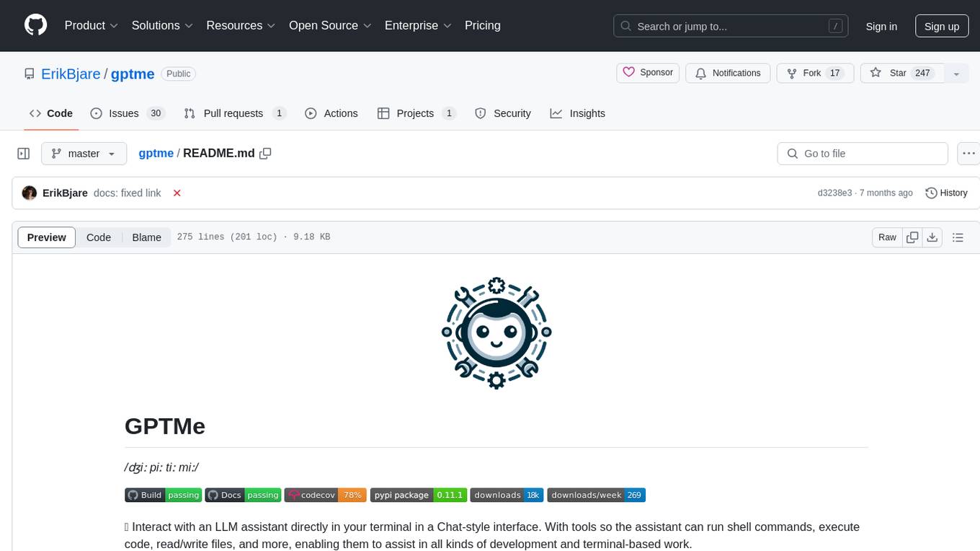Open the ErikBjare owner profile
The height and width of the screenshot is (551, 980).
pos(71,74)
